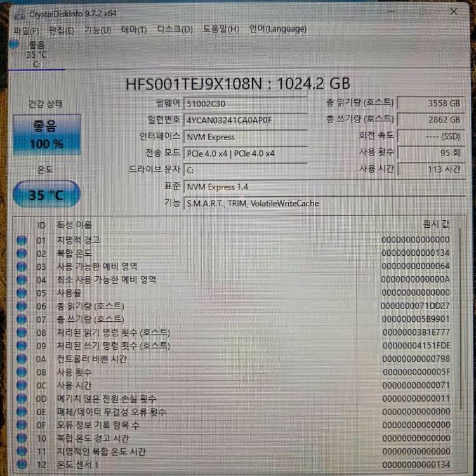Click the status orb for row 02 복합 온도

[x=22, y=253]
